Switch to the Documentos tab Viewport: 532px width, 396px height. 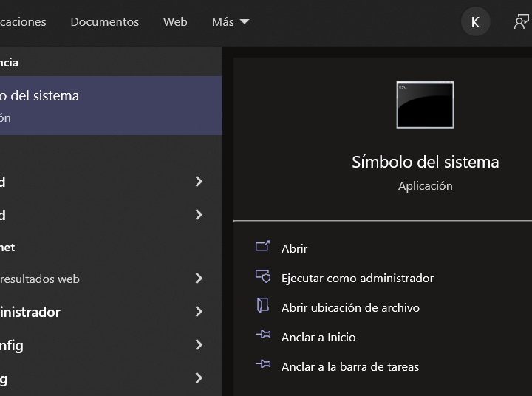(105, 22)
